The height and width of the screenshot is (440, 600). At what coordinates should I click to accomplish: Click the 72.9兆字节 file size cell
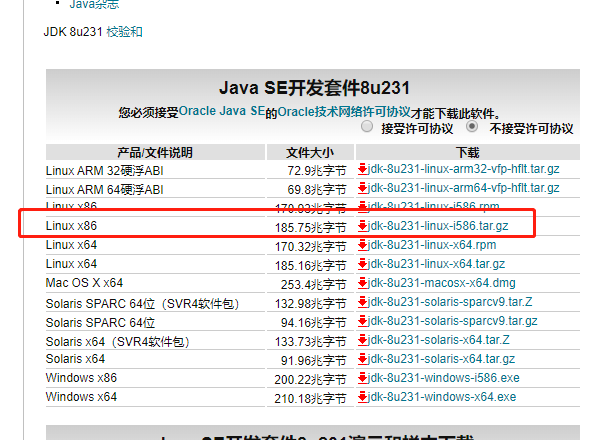point(317,171)
